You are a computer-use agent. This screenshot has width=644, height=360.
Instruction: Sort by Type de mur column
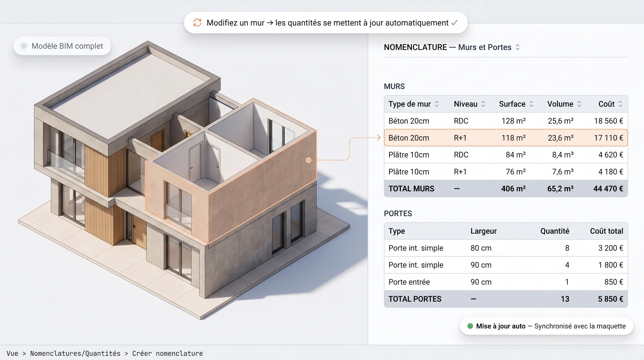point(437,104)
